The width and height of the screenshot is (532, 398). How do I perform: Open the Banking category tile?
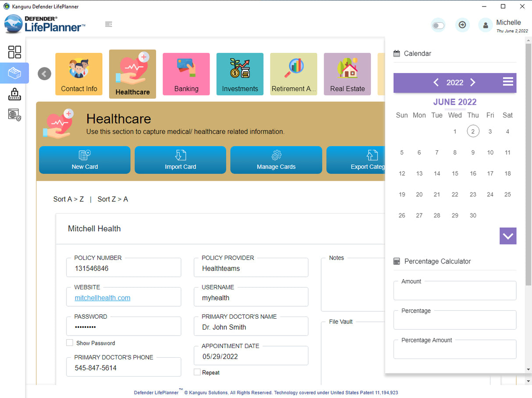click(186, 74)
